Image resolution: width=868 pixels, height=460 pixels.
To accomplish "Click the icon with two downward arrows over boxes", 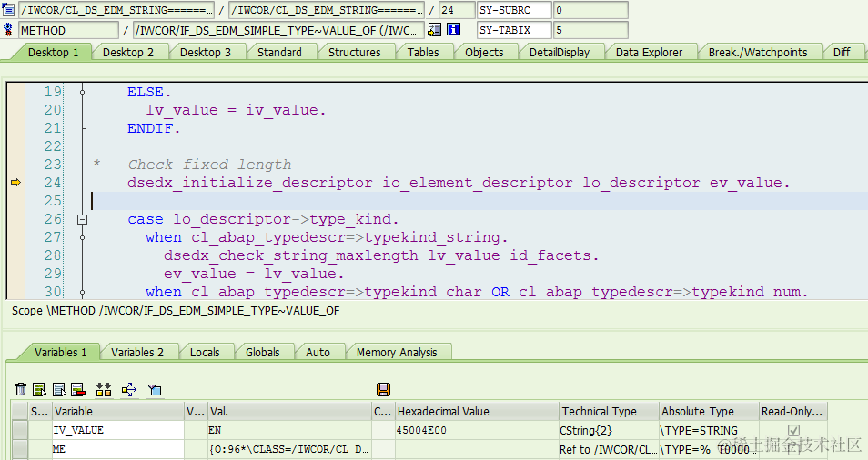I will point(104,389).
